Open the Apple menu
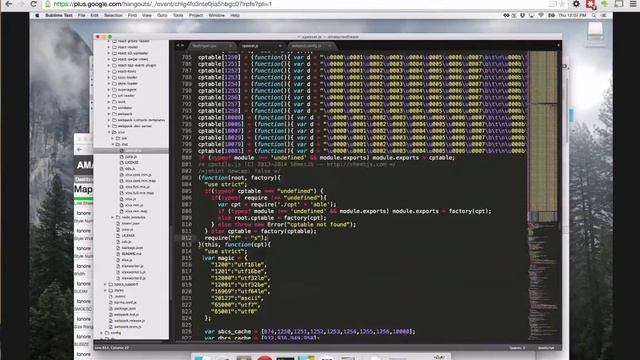 (x=37, y=16)
